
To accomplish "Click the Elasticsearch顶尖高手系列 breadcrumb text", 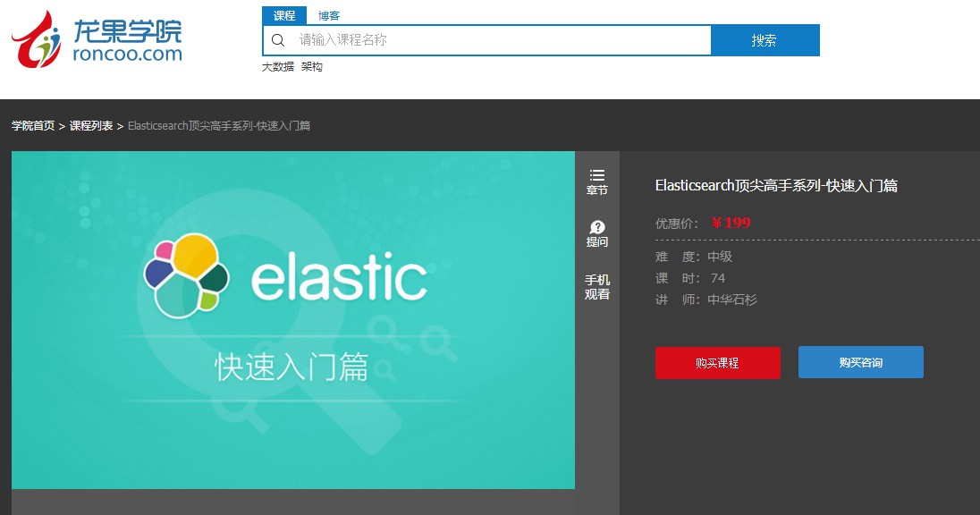I will click(x=219, y=126).
